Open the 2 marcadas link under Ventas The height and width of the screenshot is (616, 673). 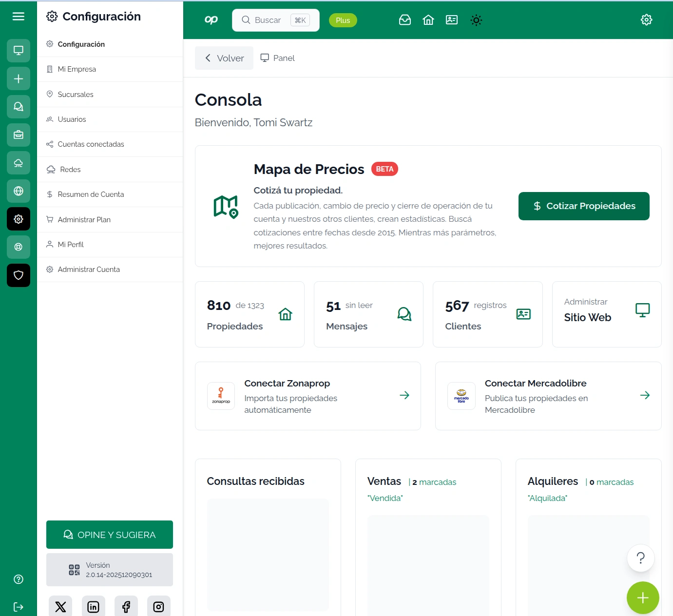pos(434,482)
